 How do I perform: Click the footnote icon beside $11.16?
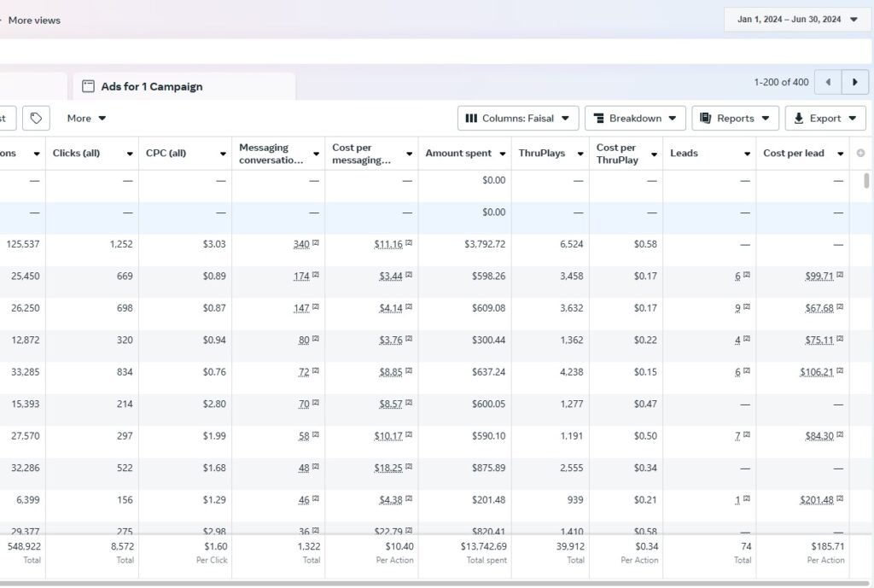click(409, 243)
